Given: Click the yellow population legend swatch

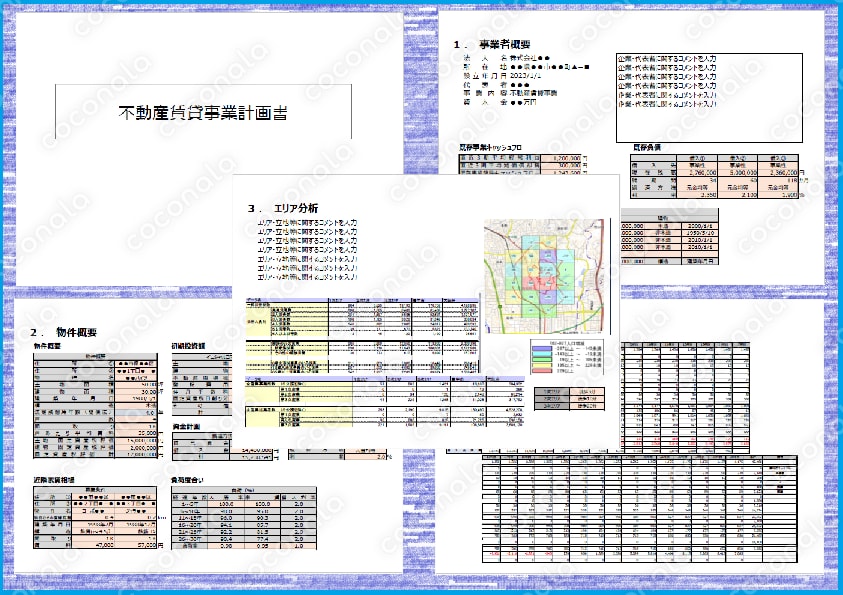Looking at the screenshot, I should pos(542,365).
